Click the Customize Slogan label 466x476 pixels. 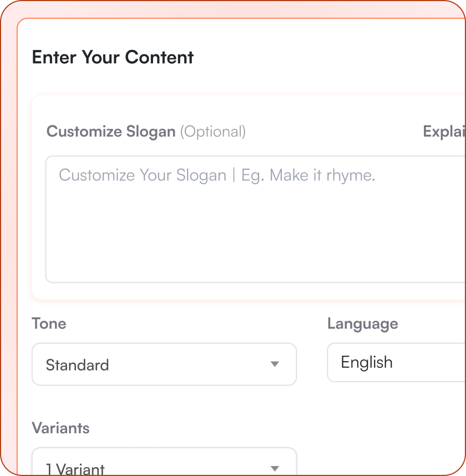pos(110,131)
